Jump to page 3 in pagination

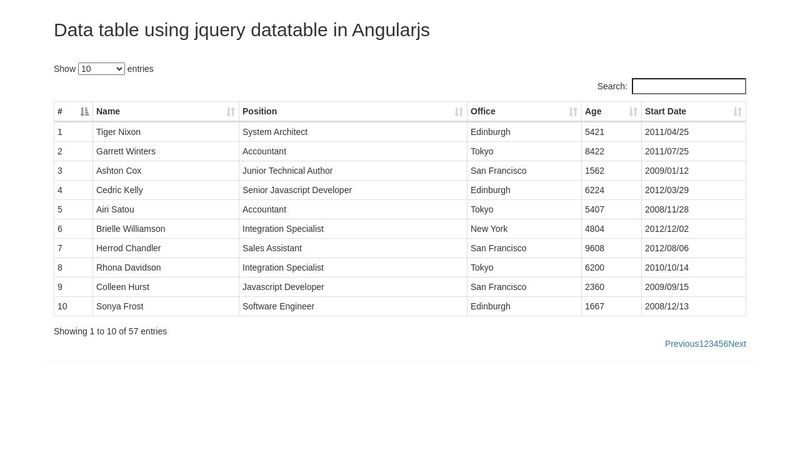pos(711,344)
